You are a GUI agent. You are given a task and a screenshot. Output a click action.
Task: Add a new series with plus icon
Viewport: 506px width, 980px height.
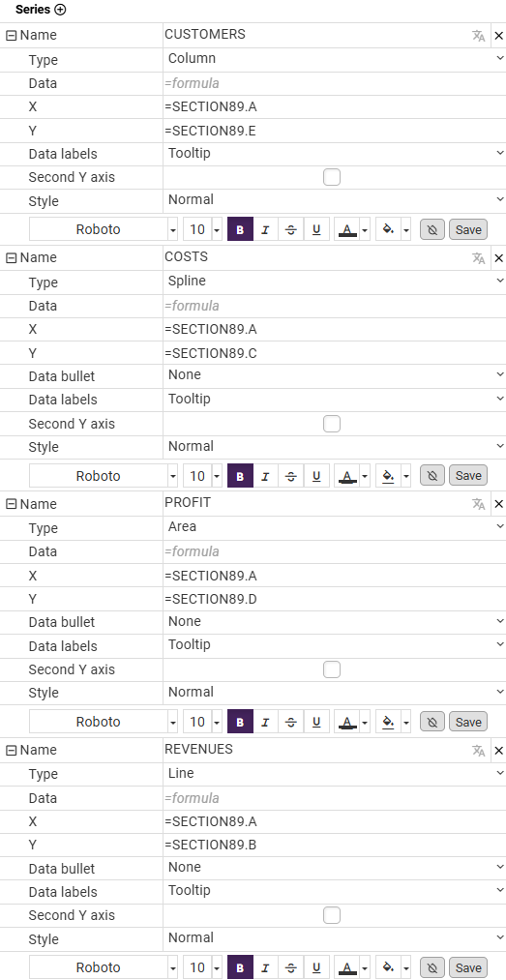tap(60, 10)
